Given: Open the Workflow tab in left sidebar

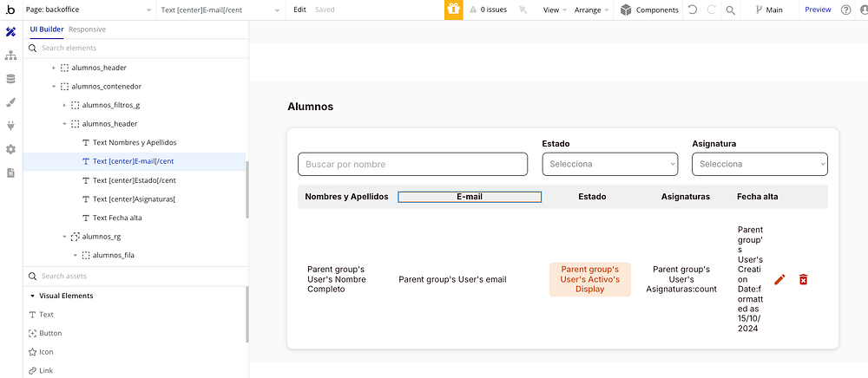Looking at the screenshot, I should [x=10, y=55].
